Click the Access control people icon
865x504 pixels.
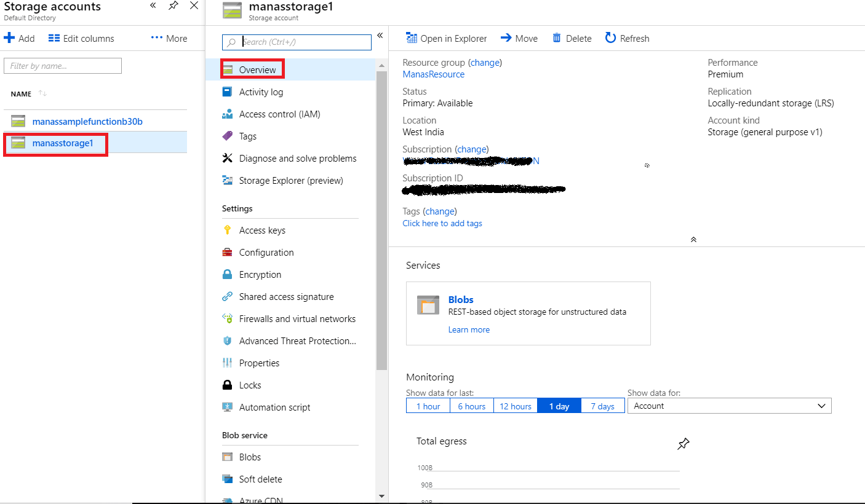[228, 114]
